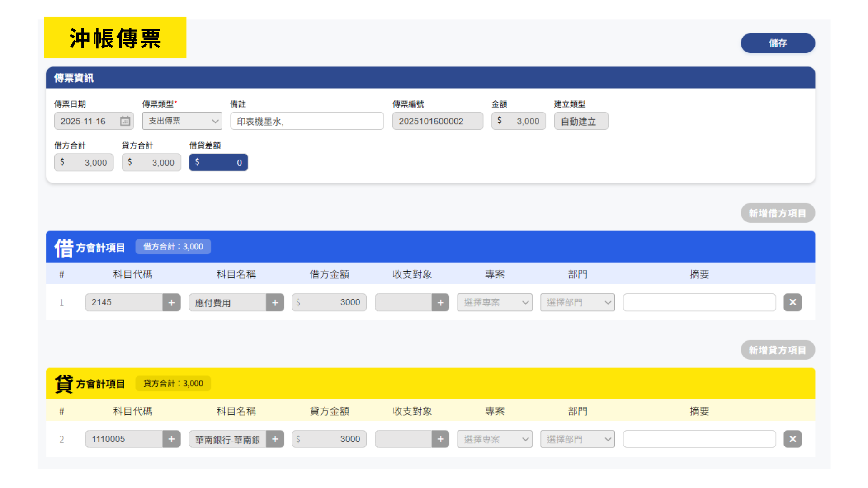Open credit row 選擇專案 dropdown
The image size is (868, 488).
point(495,439)
